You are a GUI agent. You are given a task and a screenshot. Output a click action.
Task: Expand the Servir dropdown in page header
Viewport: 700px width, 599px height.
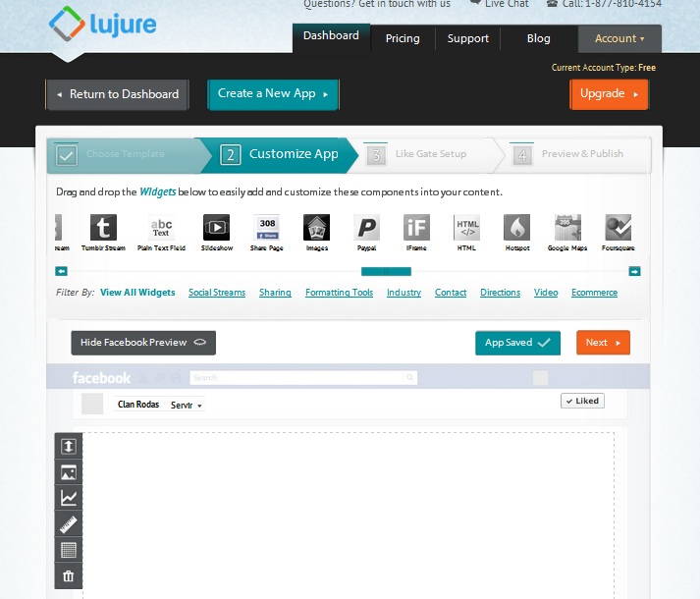click(186, 405)
